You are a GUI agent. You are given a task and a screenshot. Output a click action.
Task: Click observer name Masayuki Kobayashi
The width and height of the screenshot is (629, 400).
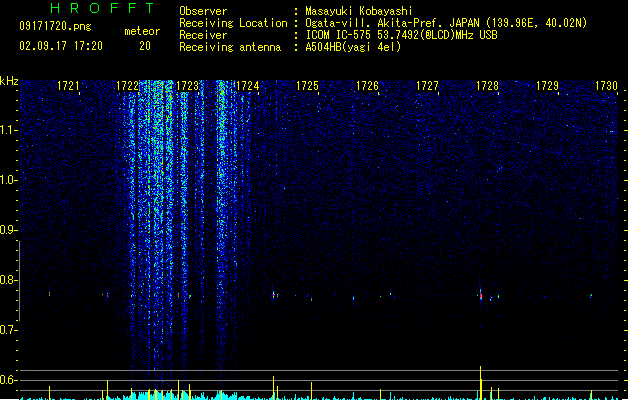(359, 11)
